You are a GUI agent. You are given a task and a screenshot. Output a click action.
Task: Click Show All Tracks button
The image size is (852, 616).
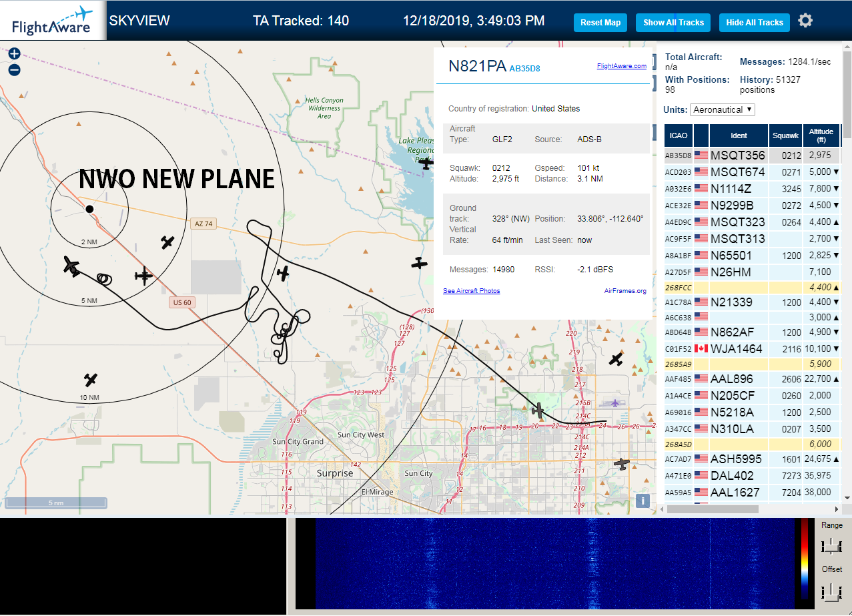[673, 23]
